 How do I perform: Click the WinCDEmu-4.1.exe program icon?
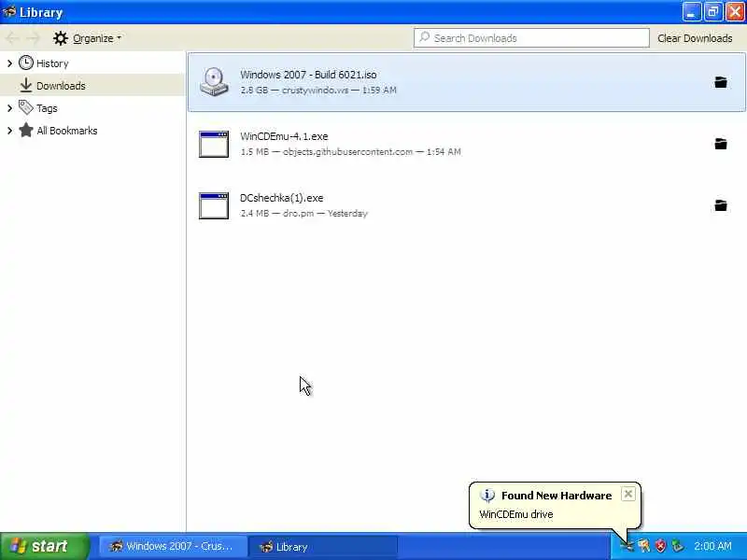(x=214, y=144)
